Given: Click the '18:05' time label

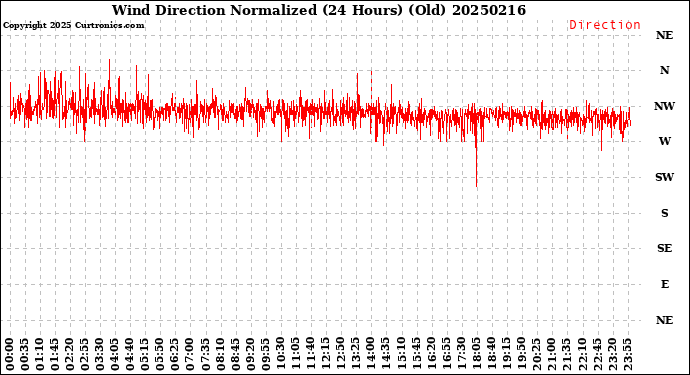Looking at the screenshot, I should click(476, 355).
